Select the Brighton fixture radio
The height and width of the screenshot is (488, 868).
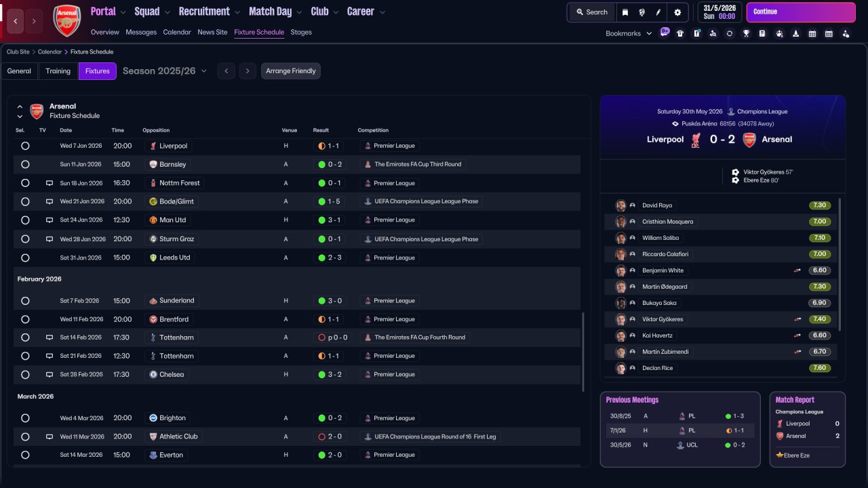(x=25, y=418)
